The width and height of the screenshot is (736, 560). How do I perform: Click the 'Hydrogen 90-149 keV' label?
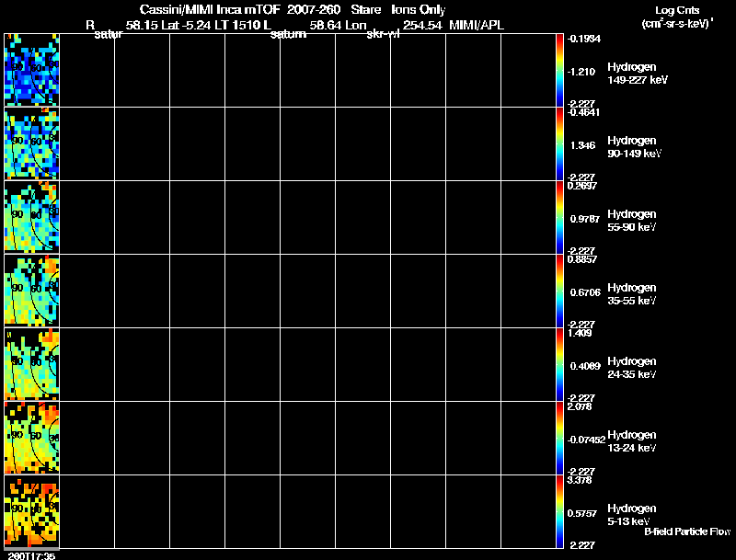point(635,147)
